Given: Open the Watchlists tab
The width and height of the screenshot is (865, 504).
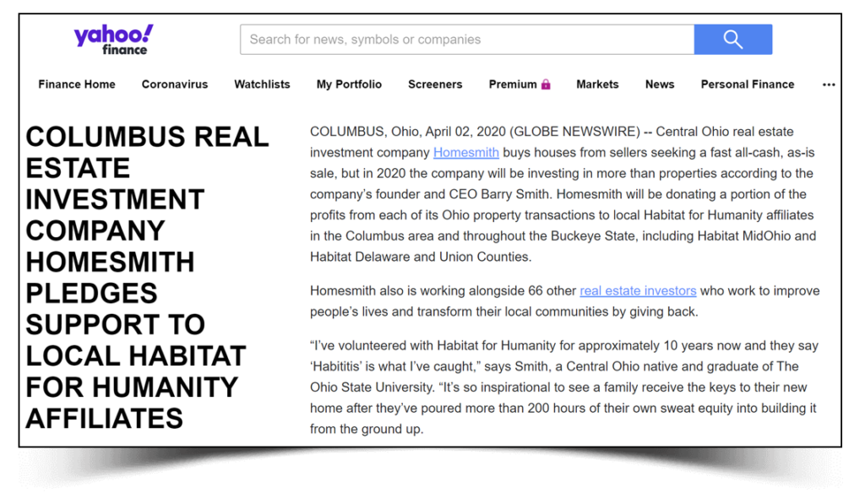Looking at the screenshot, I should pos(262,84).
